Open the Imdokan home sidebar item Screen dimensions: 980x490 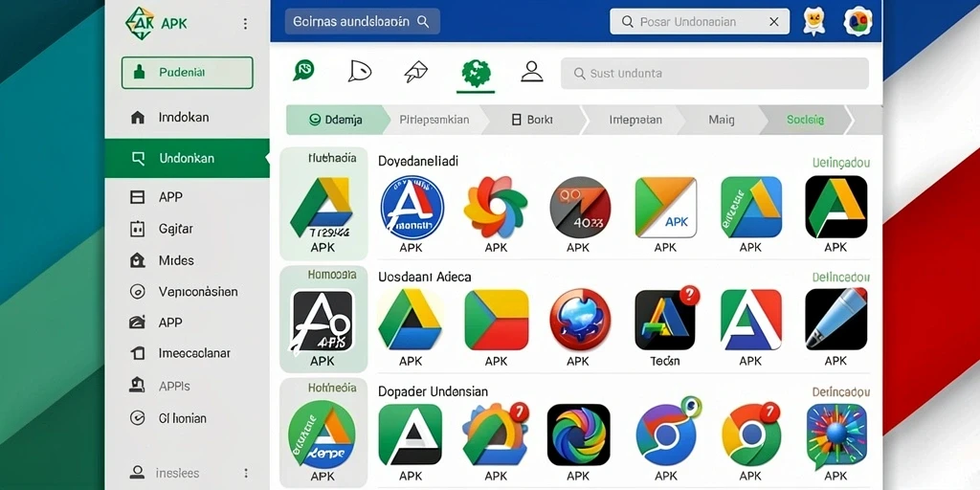pos(187,118)
